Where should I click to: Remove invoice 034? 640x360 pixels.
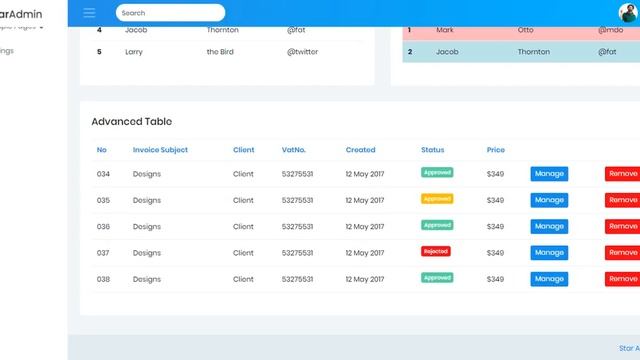pos(622,174)
